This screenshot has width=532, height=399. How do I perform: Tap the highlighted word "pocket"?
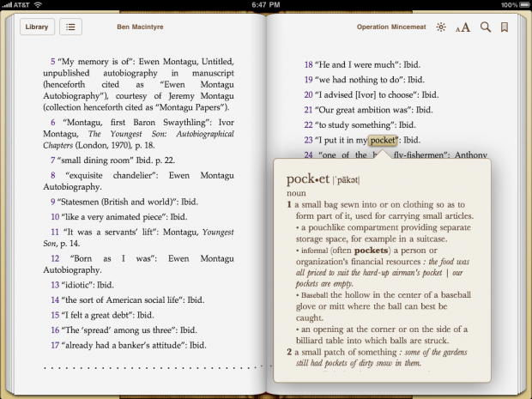[384, 140]
